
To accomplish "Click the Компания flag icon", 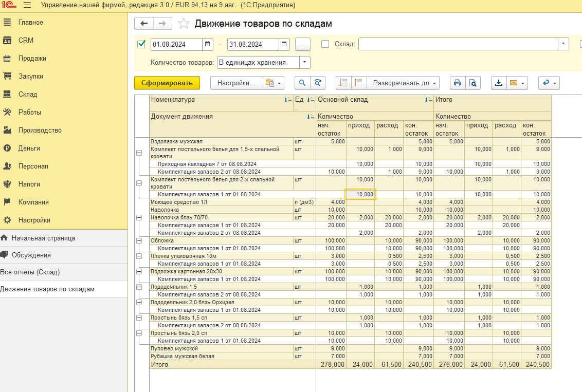I will 7,202.
